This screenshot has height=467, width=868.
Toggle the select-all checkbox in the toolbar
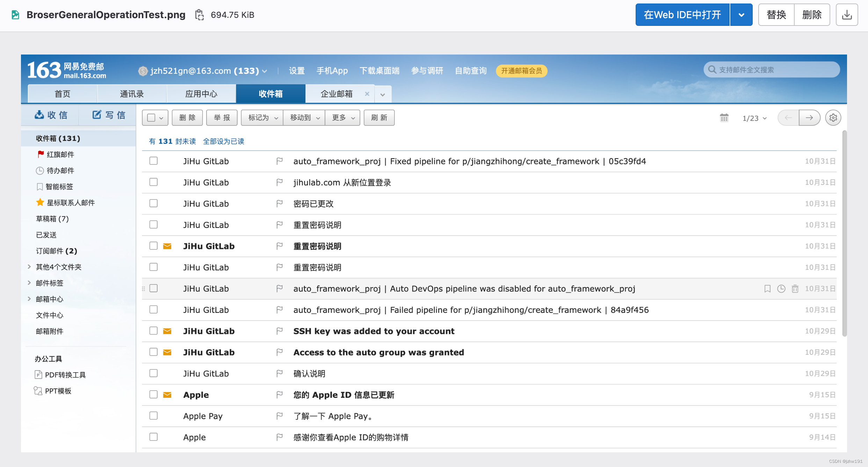pos(152,117)
